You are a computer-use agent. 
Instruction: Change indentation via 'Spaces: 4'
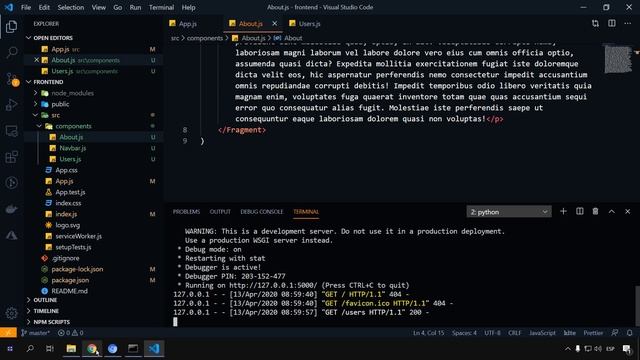pyautogui.click(x=464, y=333)
